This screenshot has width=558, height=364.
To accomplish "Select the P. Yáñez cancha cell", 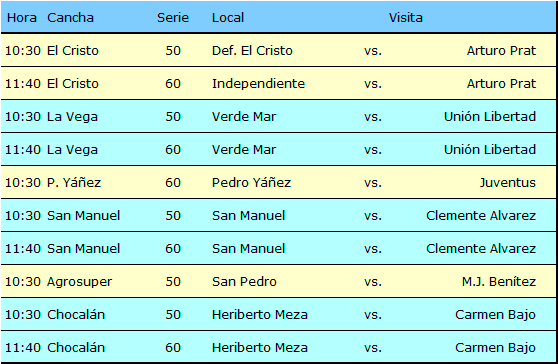I will tap(74, 183).
